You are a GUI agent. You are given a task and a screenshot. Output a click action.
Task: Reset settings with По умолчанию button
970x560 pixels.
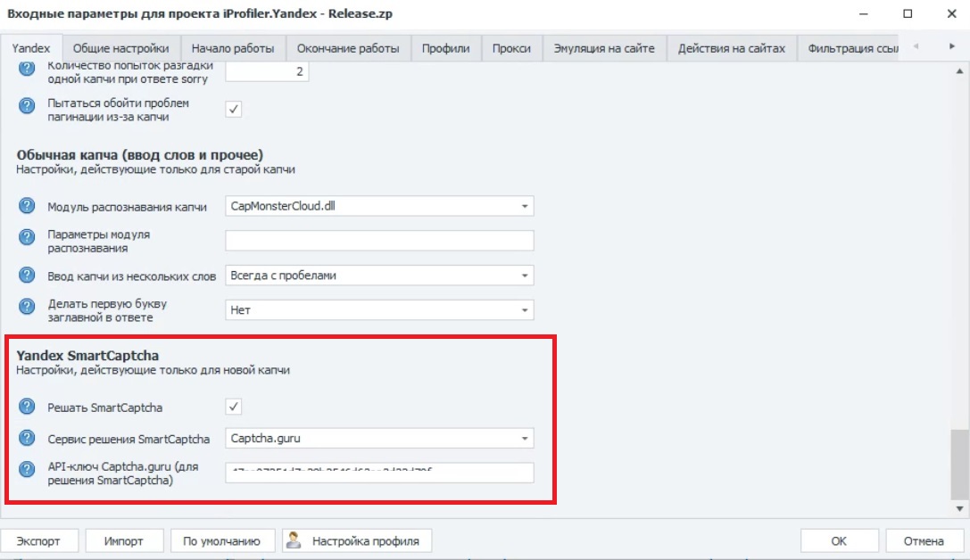pos(221,541)
